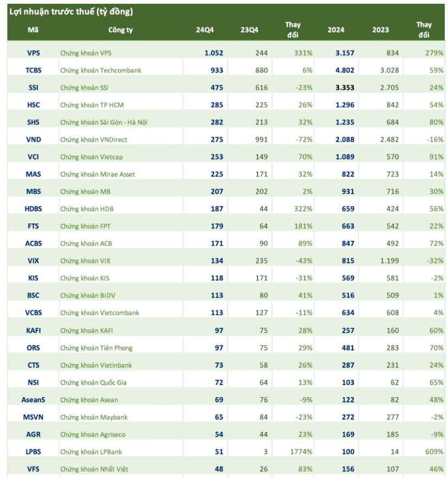
Task: Click ticker code VCBS
Action: 34,313
